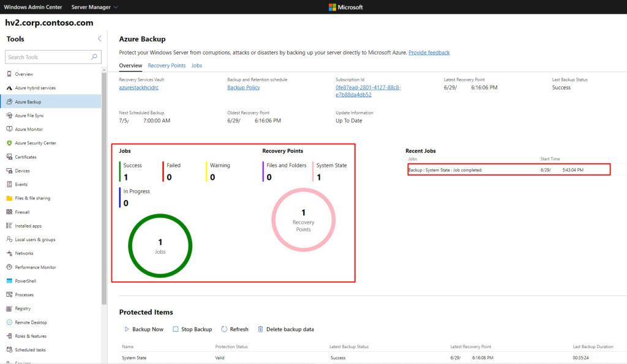Click the Subscription Id link
Viewport: 627px width, 364px height.
point(368,91)
